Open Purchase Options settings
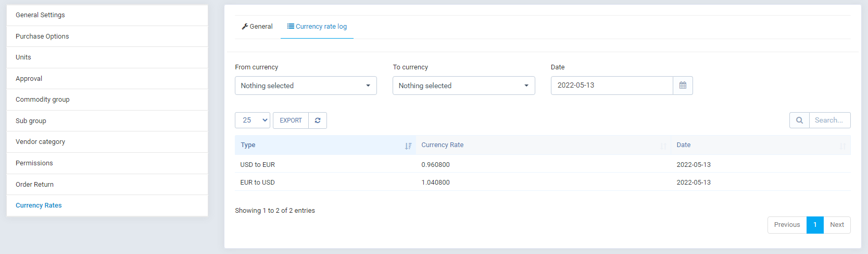The image size is (868, 254). (x=42, y=37)
